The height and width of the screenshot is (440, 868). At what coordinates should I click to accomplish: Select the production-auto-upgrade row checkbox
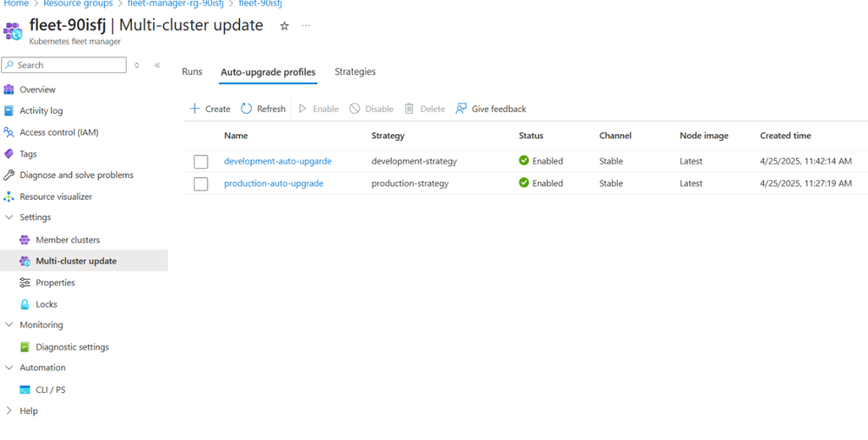coord(201,184)
